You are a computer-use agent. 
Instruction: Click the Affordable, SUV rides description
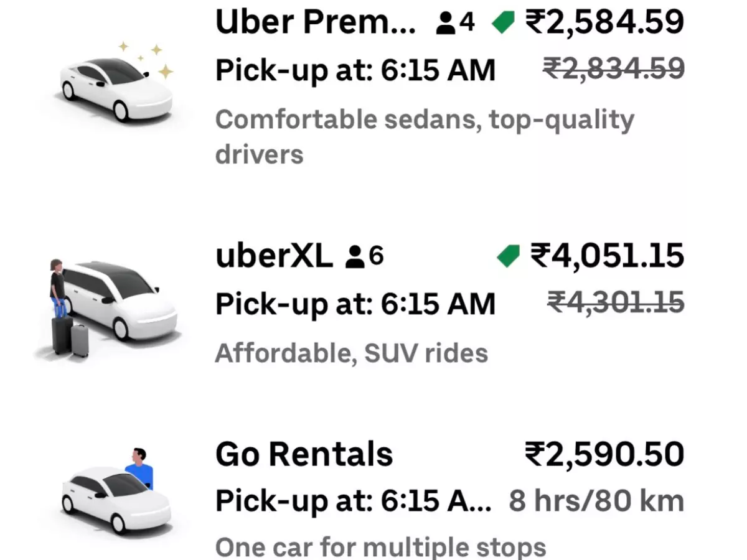(352, 353)
